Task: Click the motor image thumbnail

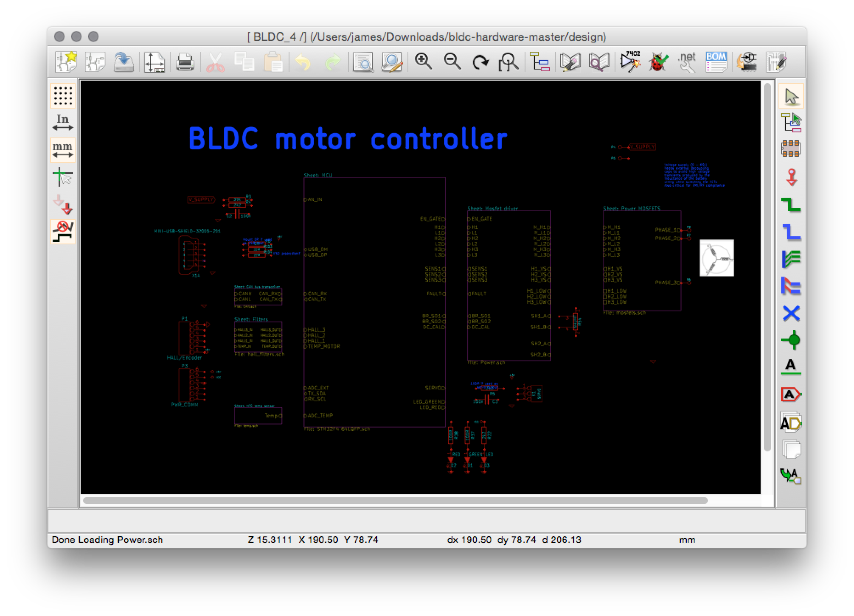Action: (717, 258)
